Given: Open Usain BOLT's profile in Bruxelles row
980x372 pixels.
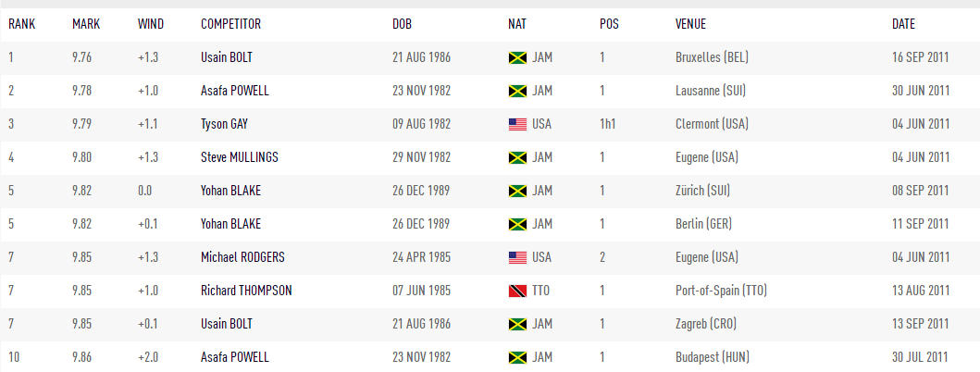Looking at the screenshot, I should 227,57.
